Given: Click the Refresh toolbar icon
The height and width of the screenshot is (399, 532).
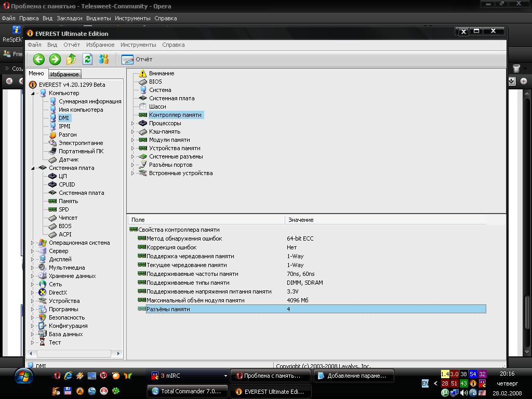Looking at the screenshot, I should point(88,59).
